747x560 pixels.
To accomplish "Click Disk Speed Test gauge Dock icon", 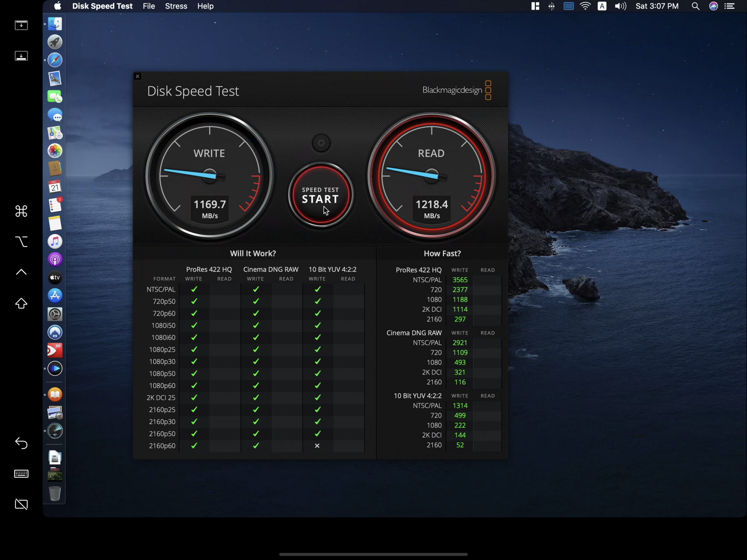I will tap(55, 431).
